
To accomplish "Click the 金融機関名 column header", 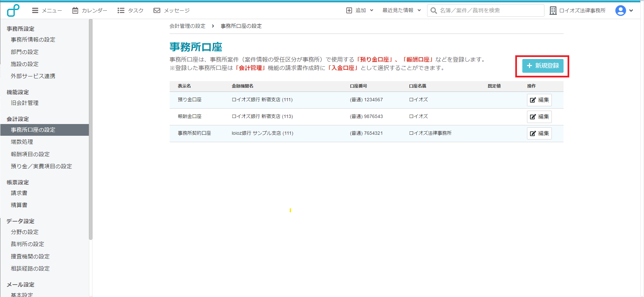I will [x=242, y=86].
